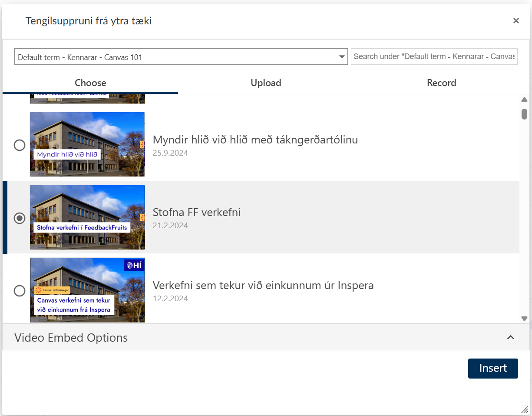Click the title 'Stofna FF verkefni'
The image size is (532, 416).
[x=196, y=212]
